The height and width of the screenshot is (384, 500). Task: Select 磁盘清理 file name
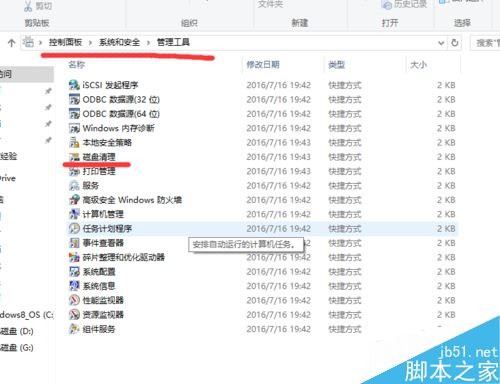pyautogui.click(x=99, y=157)
